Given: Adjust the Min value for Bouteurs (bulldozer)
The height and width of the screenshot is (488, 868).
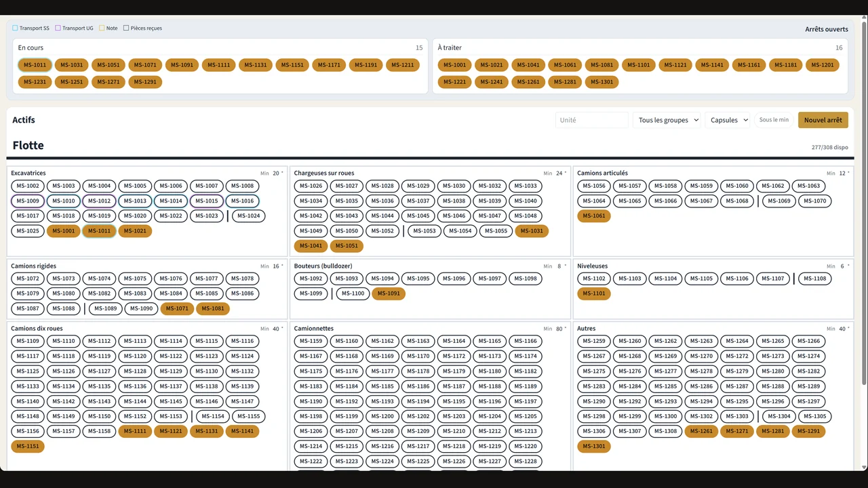Looking at the screenshot, I should [x=561, y=266].
